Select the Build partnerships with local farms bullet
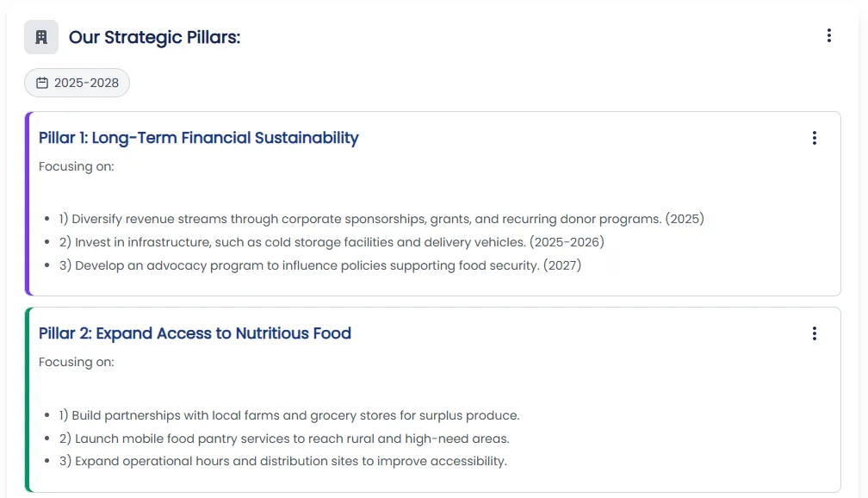This screenshot has height=498, width=868. tap(289, 415)
